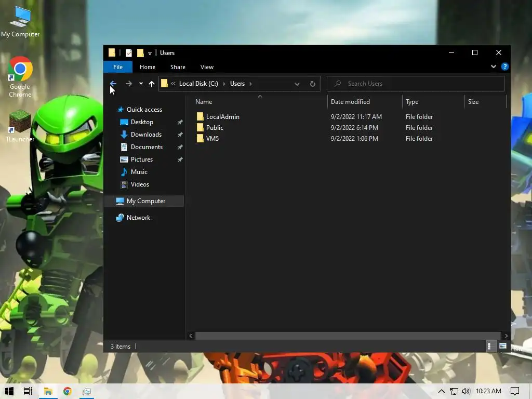Open the My Computer desktop icon
Image resolution: width=532 pixels, height=399 pixels.
[20, 22]
